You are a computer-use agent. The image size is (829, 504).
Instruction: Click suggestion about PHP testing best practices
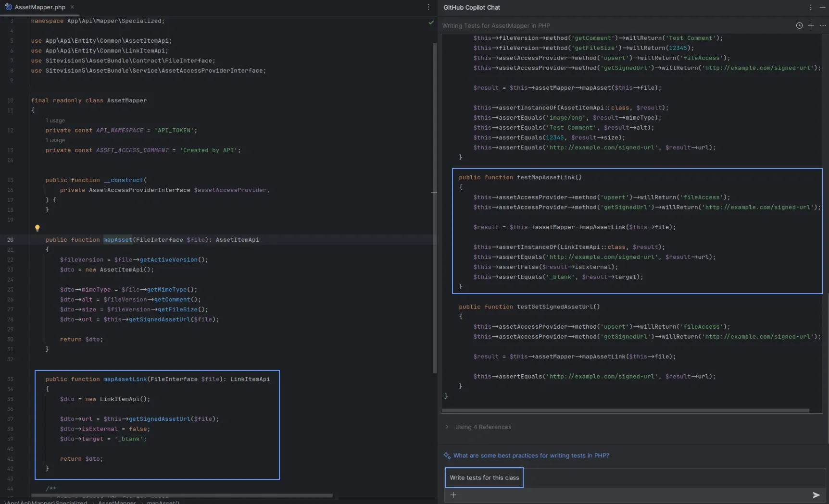[531, 455]
